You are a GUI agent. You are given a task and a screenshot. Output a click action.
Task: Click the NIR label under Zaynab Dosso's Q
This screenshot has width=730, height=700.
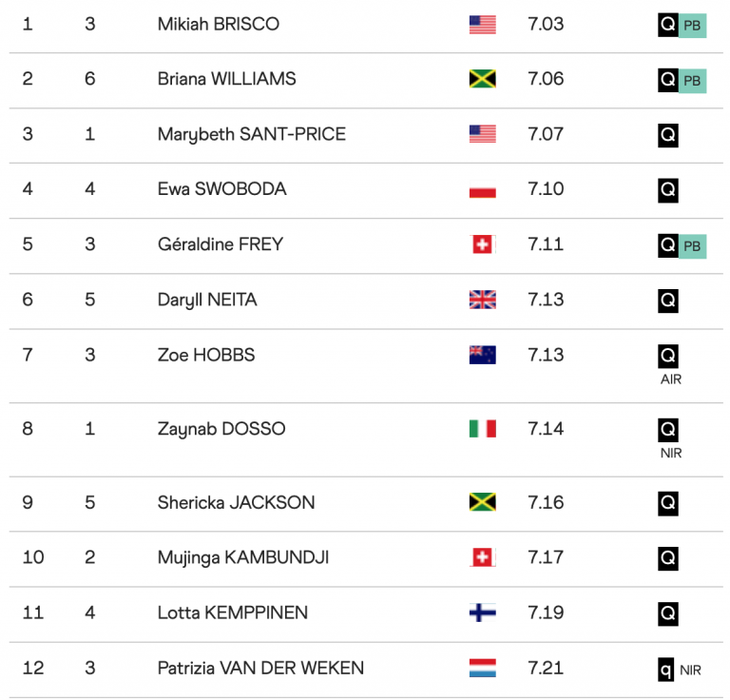coord(670,454)
